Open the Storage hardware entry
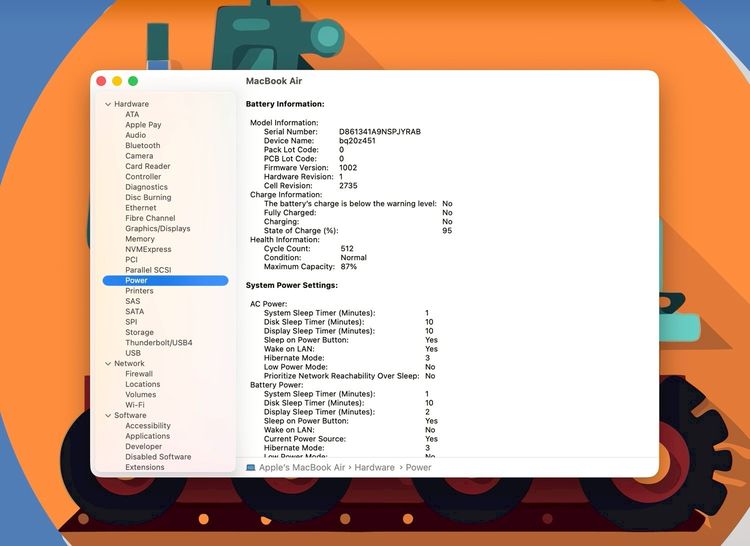The height and width of the screenshot is (546, 750). click(x=139, y=333)
